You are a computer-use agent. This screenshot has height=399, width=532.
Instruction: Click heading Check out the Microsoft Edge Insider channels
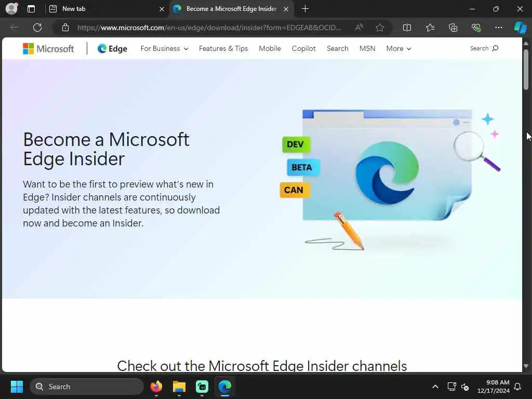[262, 366]
